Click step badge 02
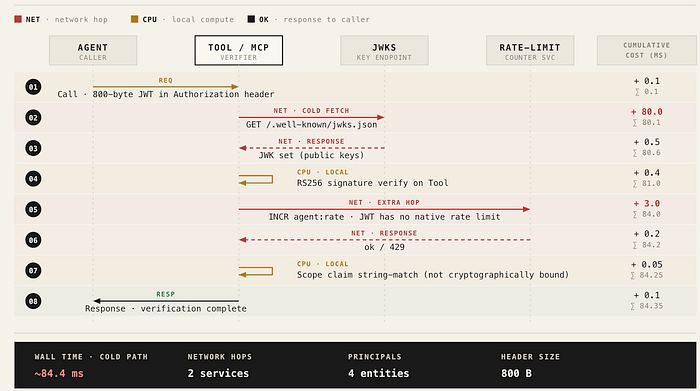Screen dimensions: 700x391 pos(33,118)
